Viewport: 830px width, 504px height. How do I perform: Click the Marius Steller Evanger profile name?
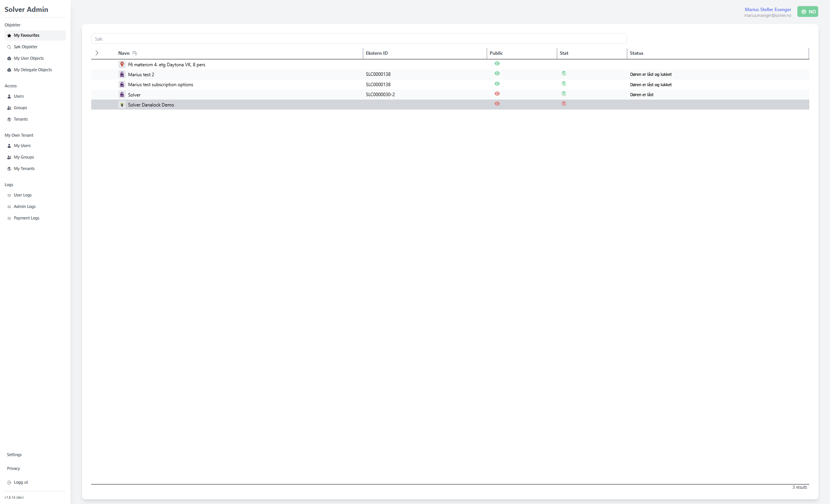pos(768,9)
